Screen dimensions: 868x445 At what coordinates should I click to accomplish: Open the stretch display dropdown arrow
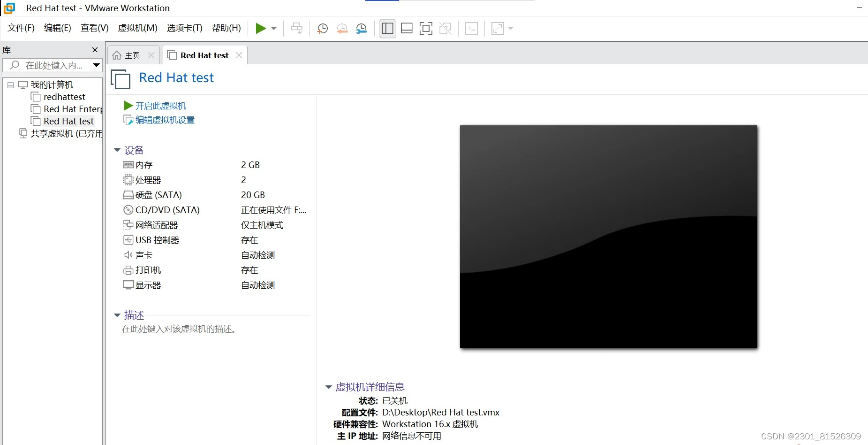511,29
